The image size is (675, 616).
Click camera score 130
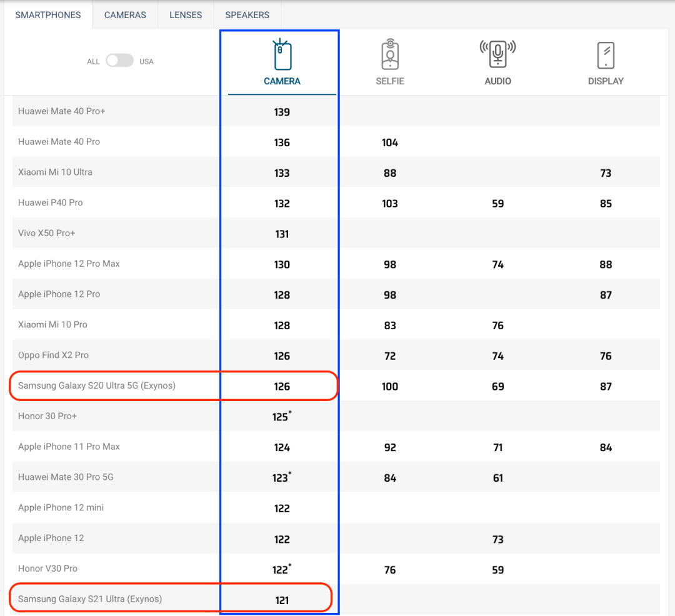(282, 264)
